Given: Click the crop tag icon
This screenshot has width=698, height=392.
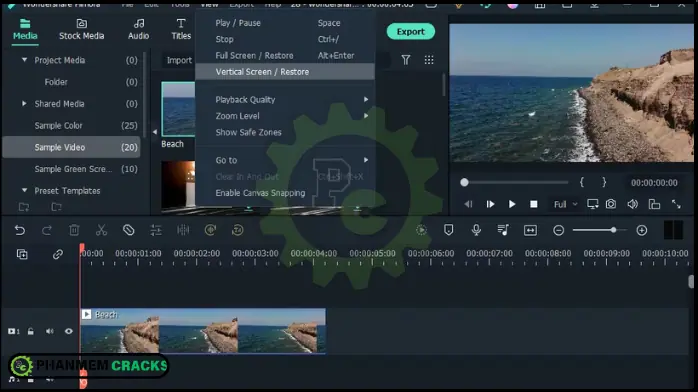Looking at the screenshot, I should (x=129, y=230).
